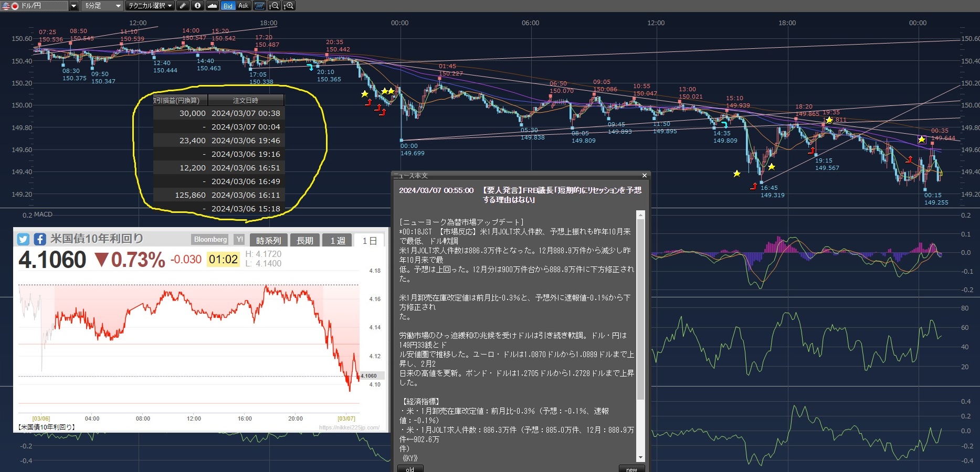
Task: Switch price display to Ask
Action: point(243,6)
